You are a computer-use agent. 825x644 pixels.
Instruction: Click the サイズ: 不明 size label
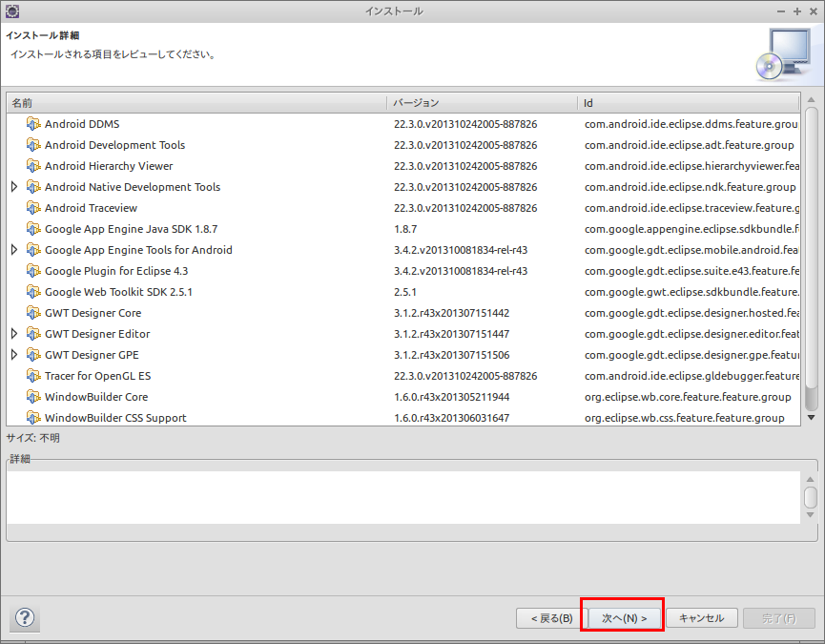(32, 438)
